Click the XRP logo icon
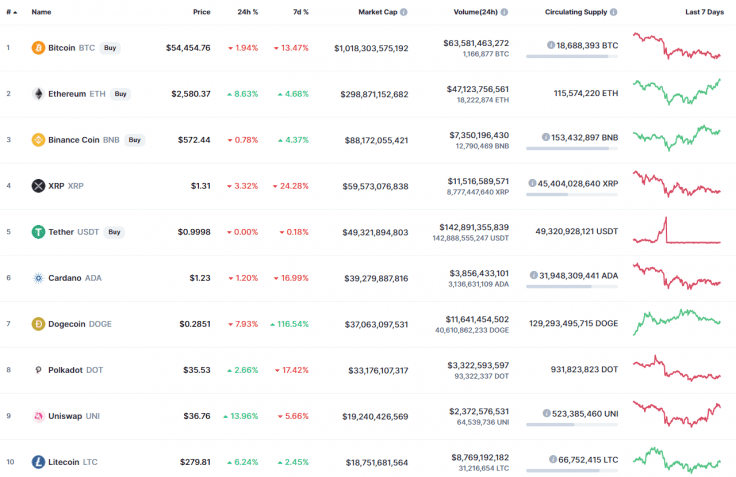 (x=38, y=186)
